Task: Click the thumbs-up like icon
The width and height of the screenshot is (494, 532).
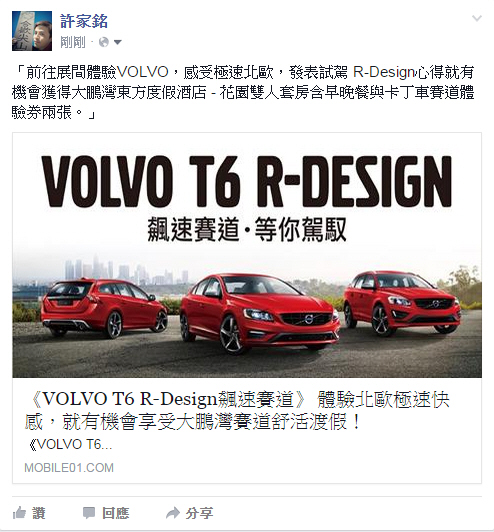Action: pyautogui.click(x=19, y=513)
